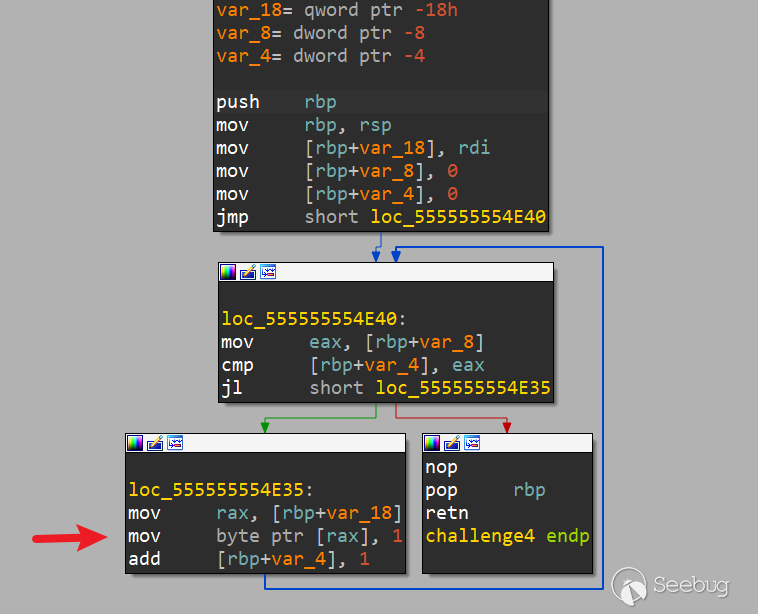Click 'mov byte ptr [rax], 1' instruction
Image resolution: width=758 pixels, height=614 pixels.
point(265,536)
